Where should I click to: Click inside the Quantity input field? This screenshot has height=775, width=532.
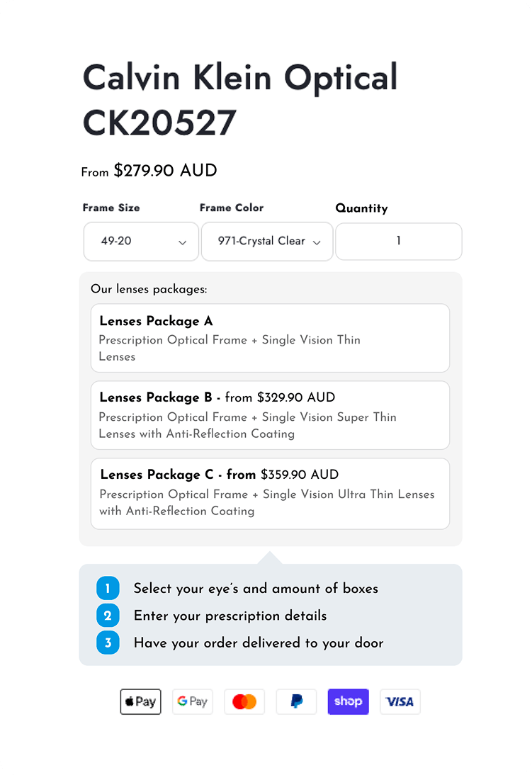pos(398,242)
